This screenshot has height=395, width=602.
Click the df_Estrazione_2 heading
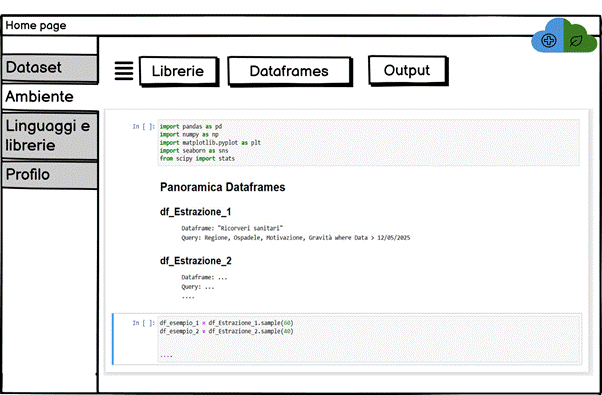click(x=196, y=261)
